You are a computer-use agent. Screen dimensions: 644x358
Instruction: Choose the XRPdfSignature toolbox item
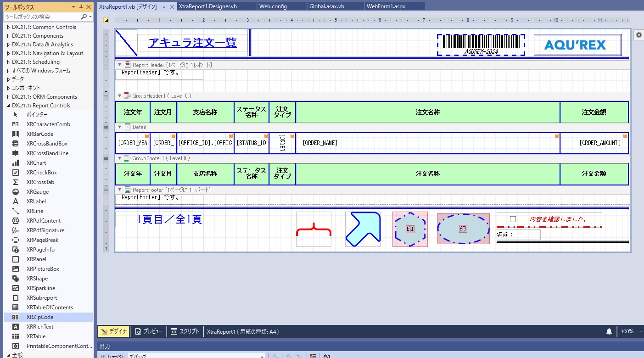pyautogui.click(x=45, y=230)
